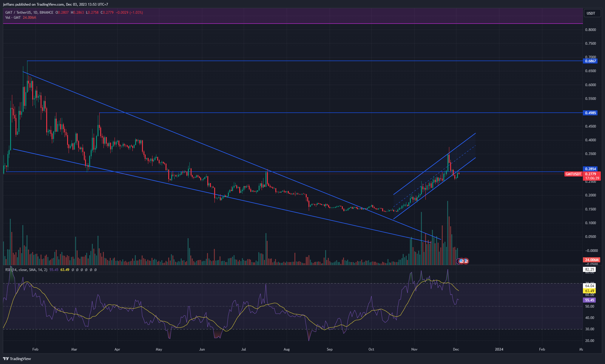This screenshot has height=364, width=605.
Task: Click the GMTUSDT symbol price tag
Action: (573, 174)
